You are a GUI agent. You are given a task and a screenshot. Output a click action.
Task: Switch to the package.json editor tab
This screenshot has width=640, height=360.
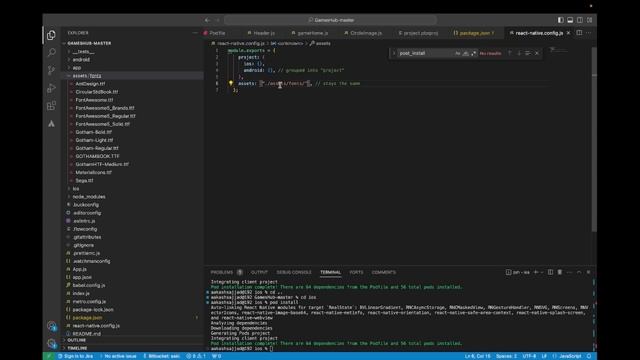pos(474,33)
